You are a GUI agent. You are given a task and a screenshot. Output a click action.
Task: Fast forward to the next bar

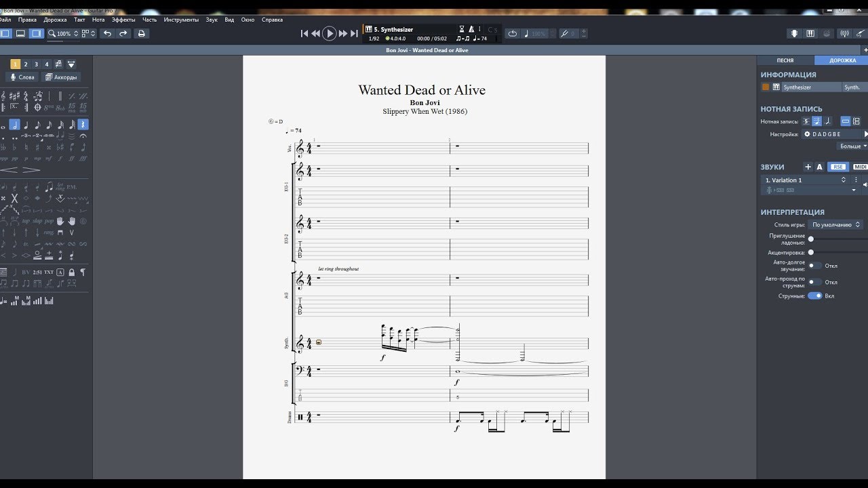[343, 33]
